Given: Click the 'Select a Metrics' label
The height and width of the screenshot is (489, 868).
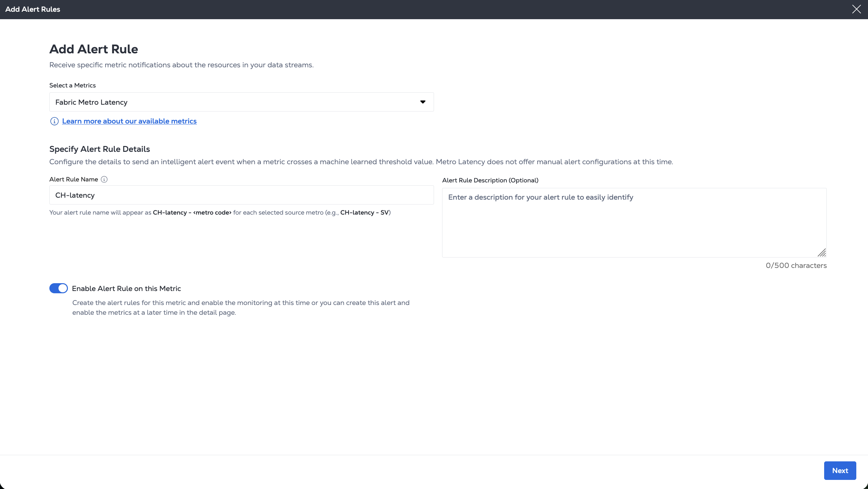Looking at the screenshot, I should 72,85.
